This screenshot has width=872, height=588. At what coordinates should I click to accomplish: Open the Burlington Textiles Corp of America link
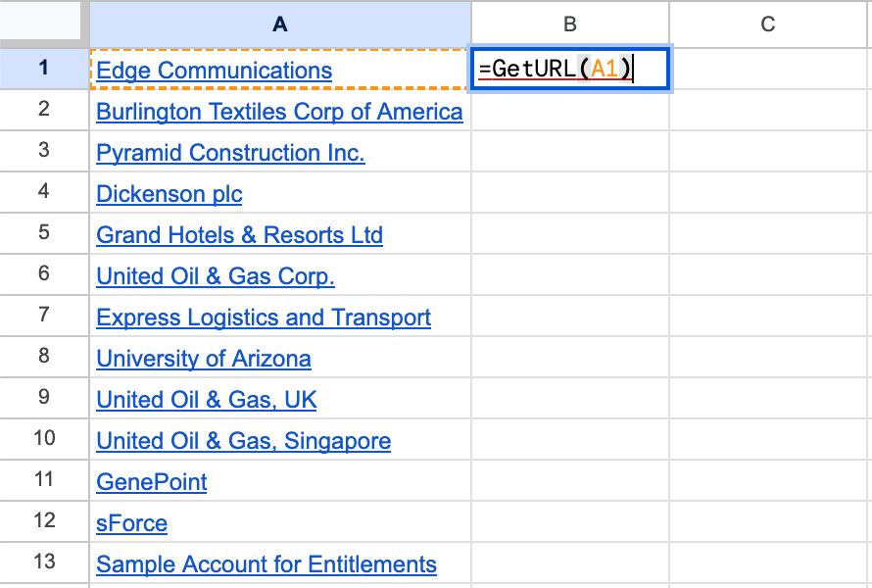(x=279, y=112)
